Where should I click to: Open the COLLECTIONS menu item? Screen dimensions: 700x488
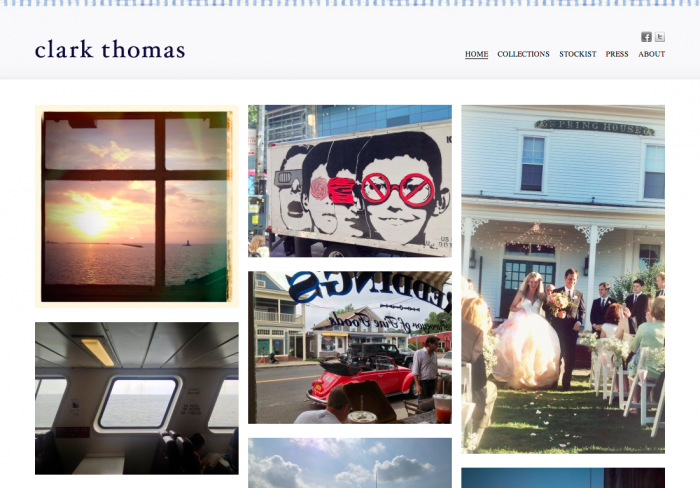(x=523, y=54)
